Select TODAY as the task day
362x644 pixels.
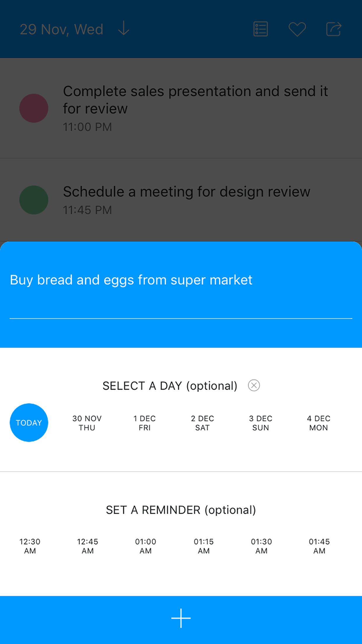click(29, 423)
